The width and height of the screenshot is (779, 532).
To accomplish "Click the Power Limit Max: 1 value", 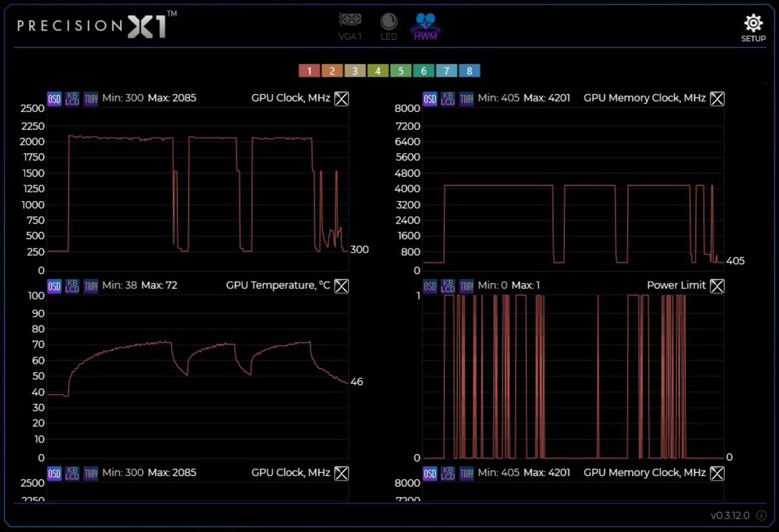I will click(x=526, y=286).
